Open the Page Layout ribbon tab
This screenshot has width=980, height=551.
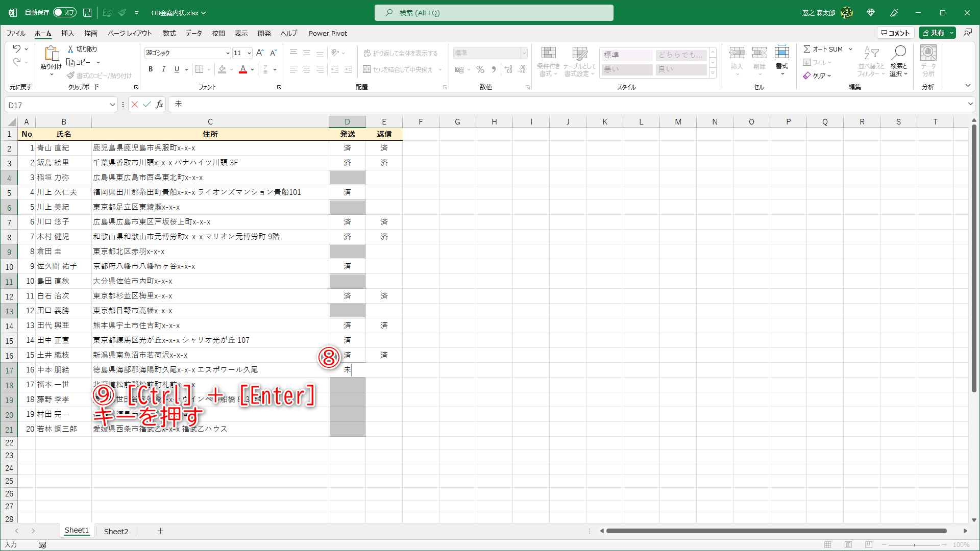pyautogui.click(x=130, y=33)
